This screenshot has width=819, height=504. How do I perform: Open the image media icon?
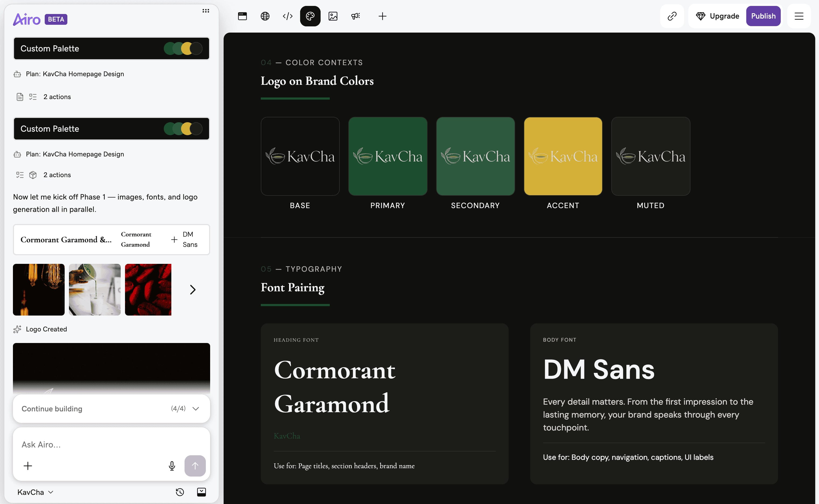pos(333,16)
